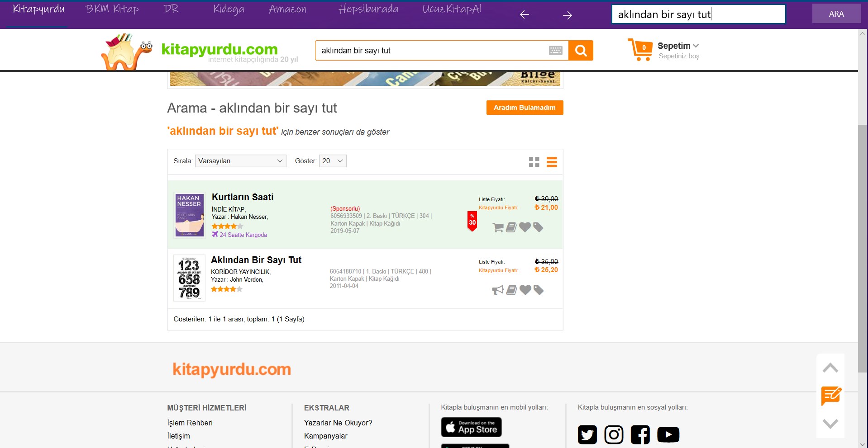Click the up chevron floating button

(830, 368)
